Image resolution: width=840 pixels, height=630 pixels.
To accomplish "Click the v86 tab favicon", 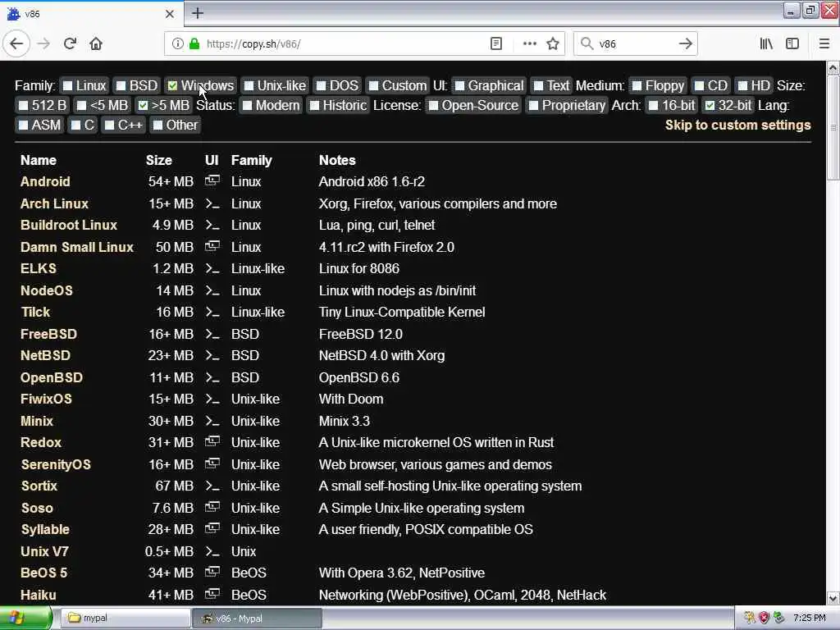I will click(x=13, y=14).
